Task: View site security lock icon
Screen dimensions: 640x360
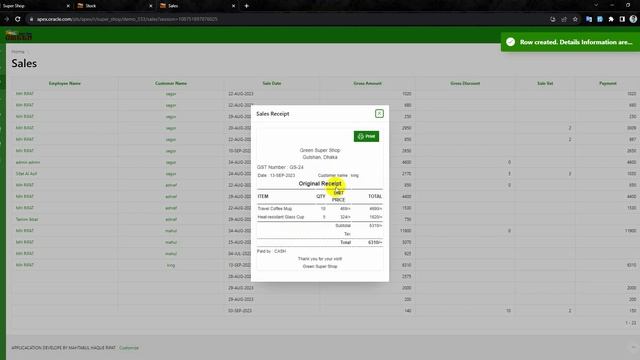Action: pyautogui.click(x=31, y=19)
